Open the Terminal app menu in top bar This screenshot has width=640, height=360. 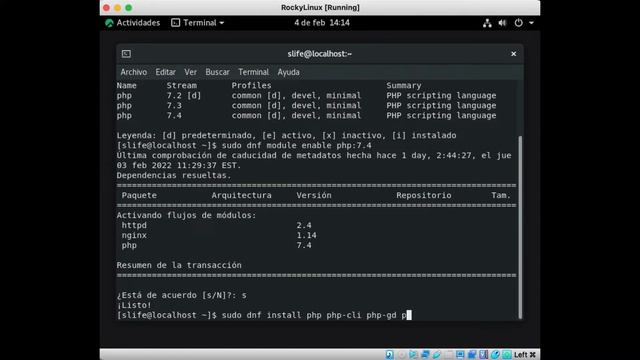click(198, 23)
